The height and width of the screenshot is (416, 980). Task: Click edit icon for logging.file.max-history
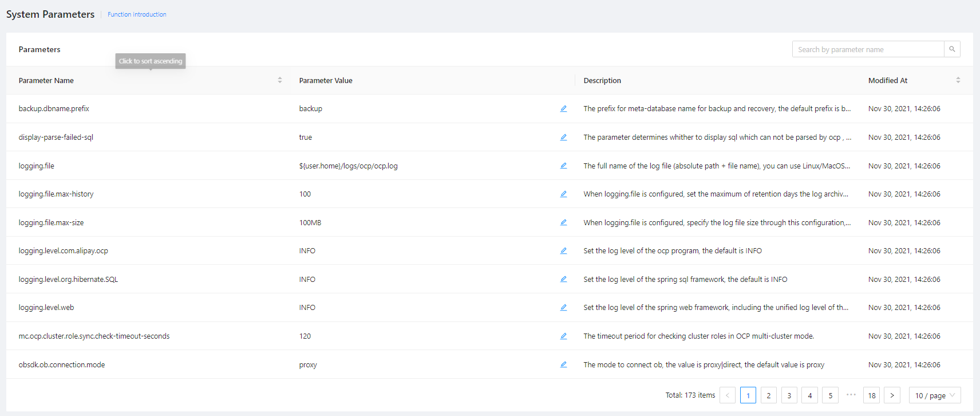[563, 194]
